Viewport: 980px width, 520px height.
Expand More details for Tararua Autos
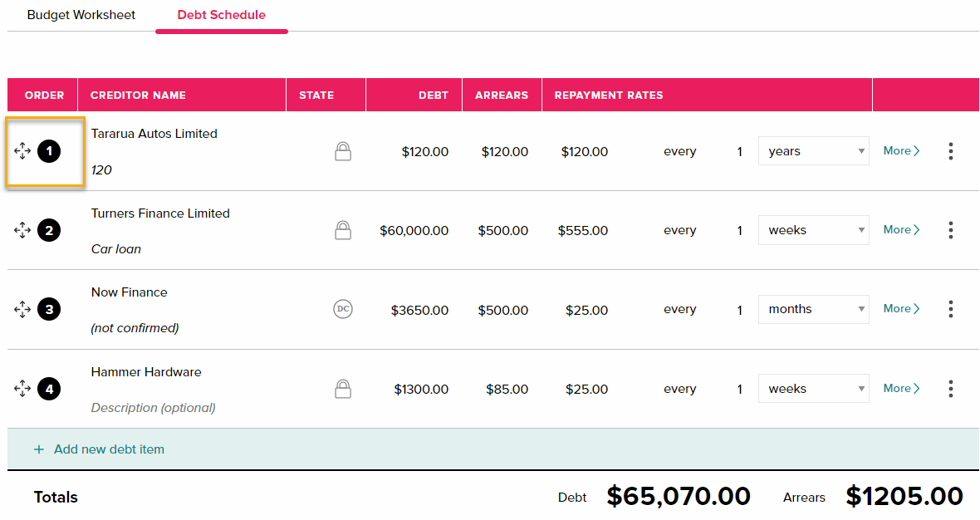coord(901,150)
